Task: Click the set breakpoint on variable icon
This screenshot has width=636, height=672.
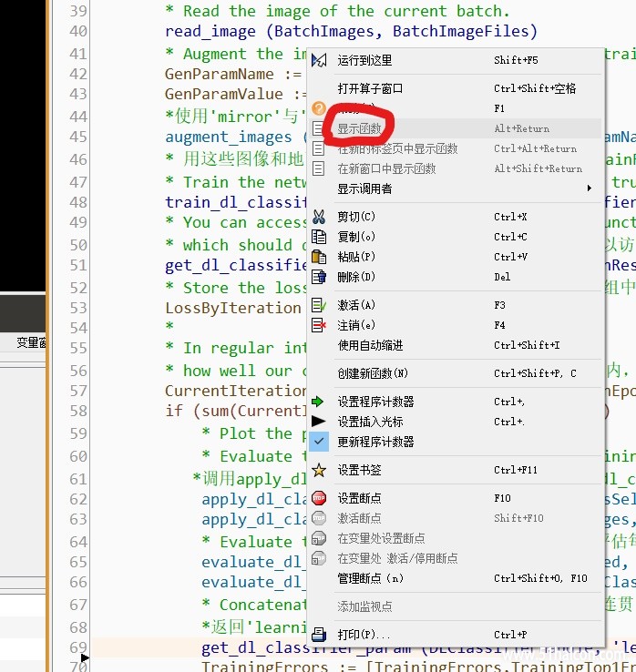Action: point(319,538)
